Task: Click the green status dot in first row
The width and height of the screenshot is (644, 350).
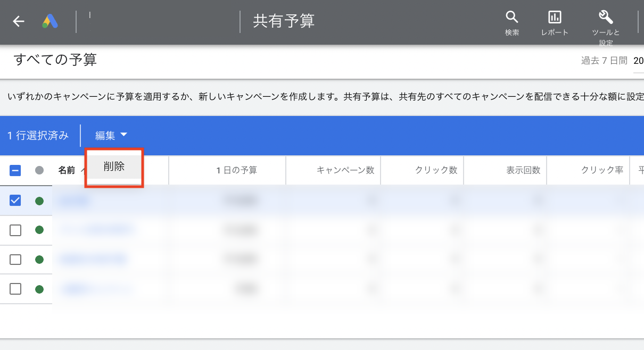Action: tap(39, 201)
